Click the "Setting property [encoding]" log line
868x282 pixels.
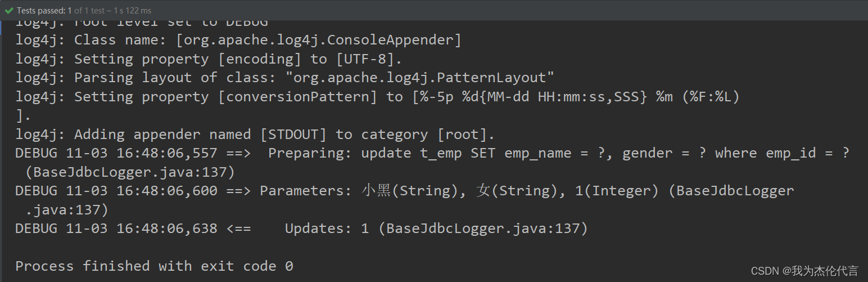[209, 59]
